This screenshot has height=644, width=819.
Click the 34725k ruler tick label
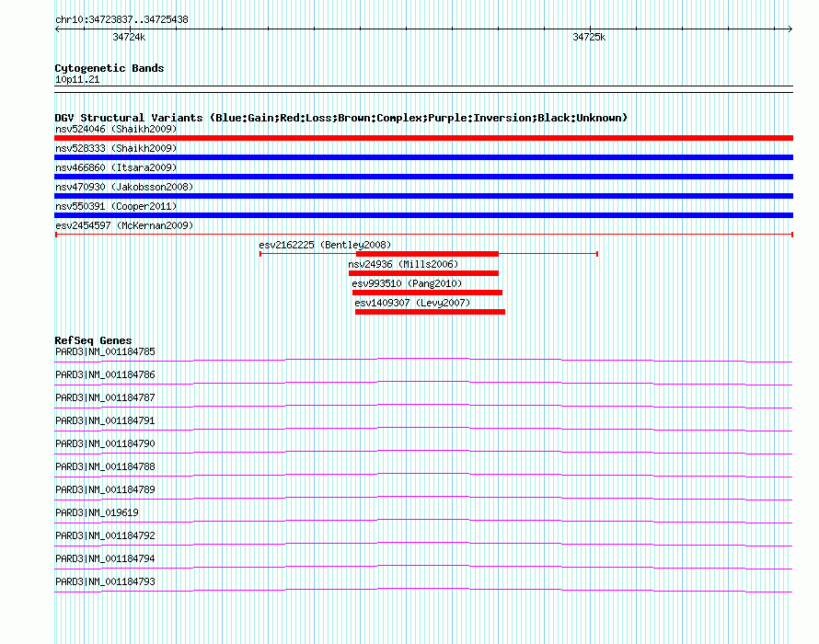589,37
